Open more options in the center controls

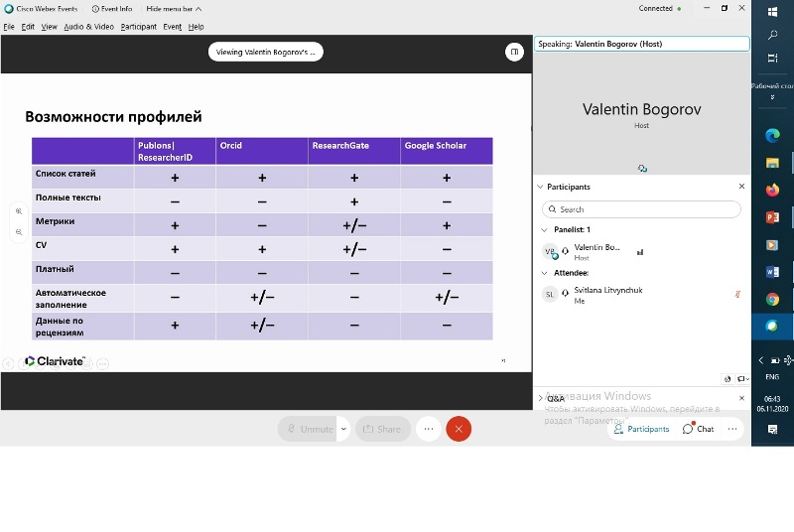pos(429,429)
